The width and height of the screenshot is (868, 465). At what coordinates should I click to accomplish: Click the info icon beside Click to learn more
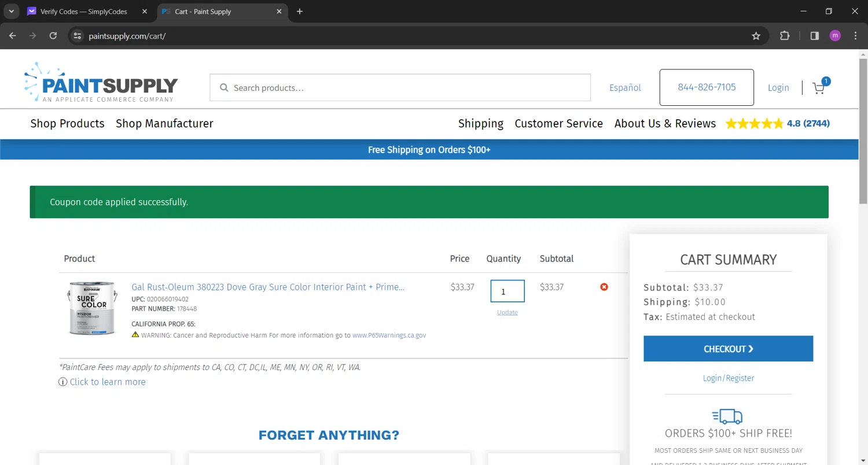(62, 382)
